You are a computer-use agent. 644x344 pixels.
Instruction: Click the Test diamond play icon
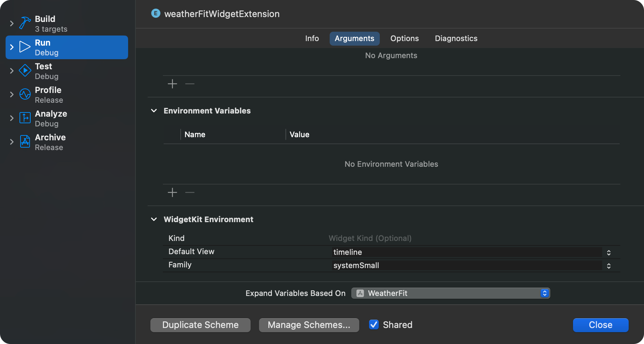(x=25, y=70)
